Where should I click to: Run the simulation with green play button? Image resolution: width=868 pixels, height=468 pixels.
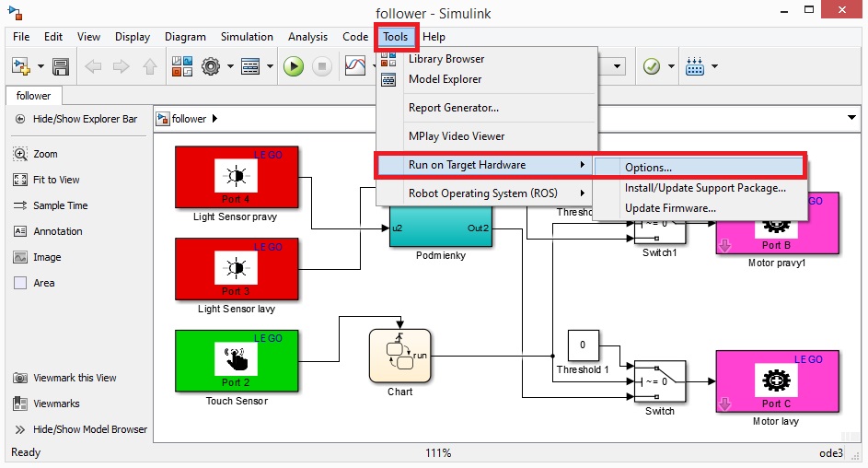click(x=294, y=67)
